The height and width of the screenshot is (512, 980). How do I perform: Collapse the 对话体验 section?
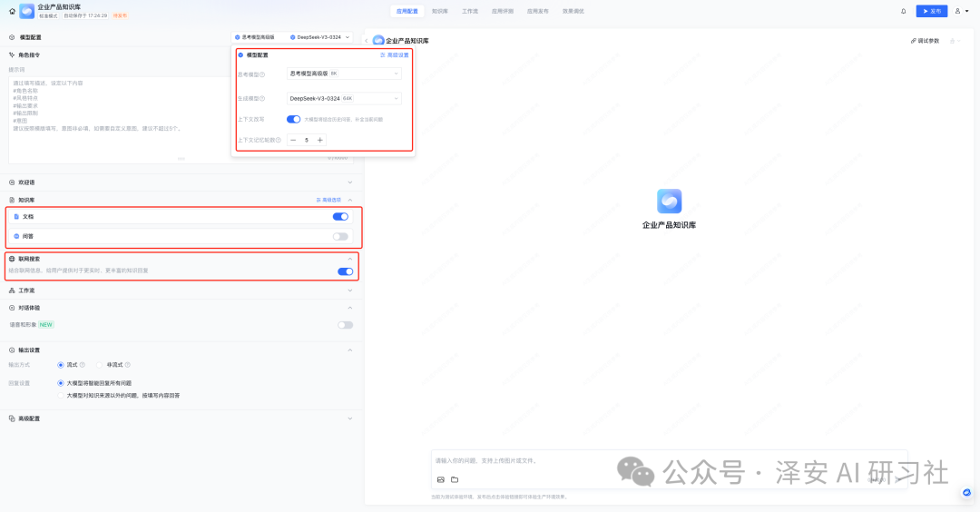coord(350,308)
